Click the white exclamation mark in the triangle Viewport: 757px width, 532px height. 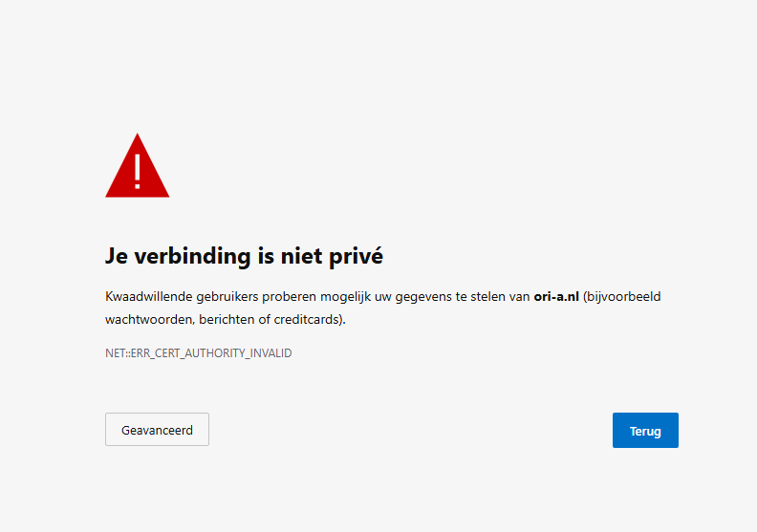(x=138, y=169)
